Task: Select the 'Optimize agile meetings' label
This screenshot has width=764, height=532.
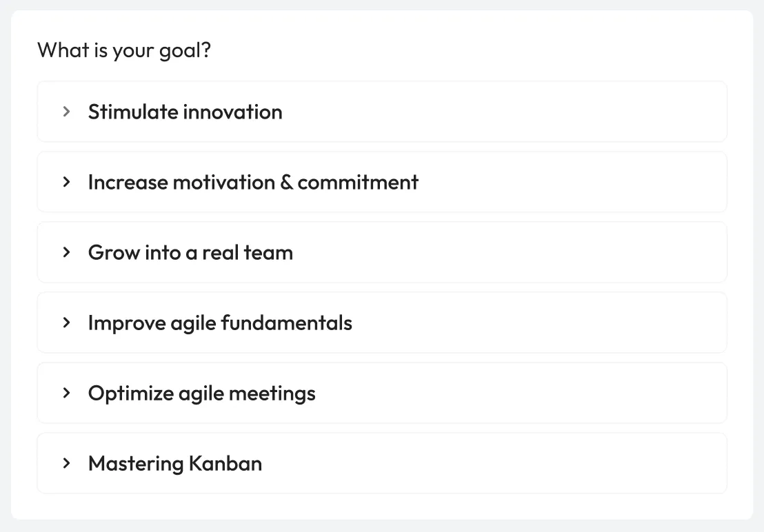Action: (201, 393)
